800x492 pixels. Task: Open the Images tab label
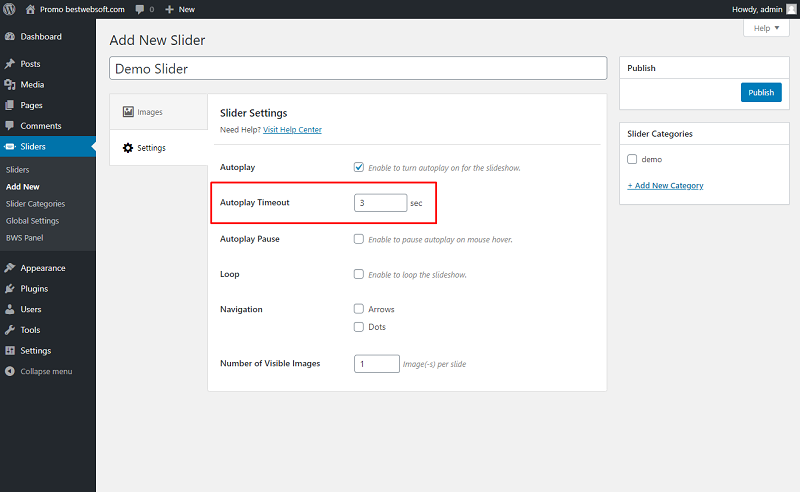click(x=150, y=112)
